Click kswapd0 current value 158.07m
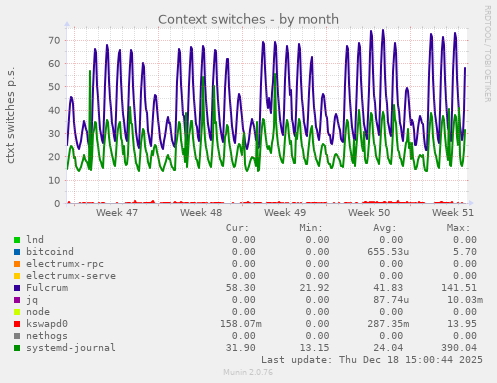 click(241, 323)
